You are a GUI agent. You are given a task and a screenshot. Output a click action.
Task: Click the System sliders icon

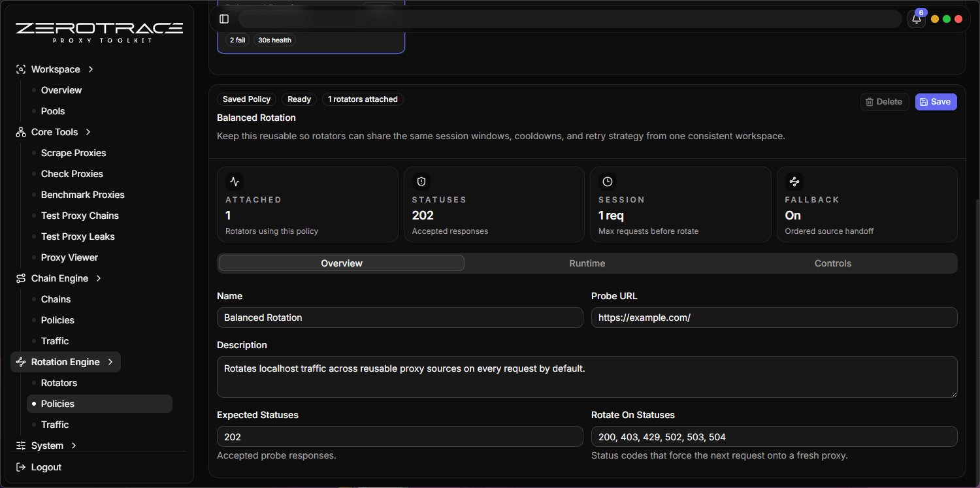click(x=20, y=445)
